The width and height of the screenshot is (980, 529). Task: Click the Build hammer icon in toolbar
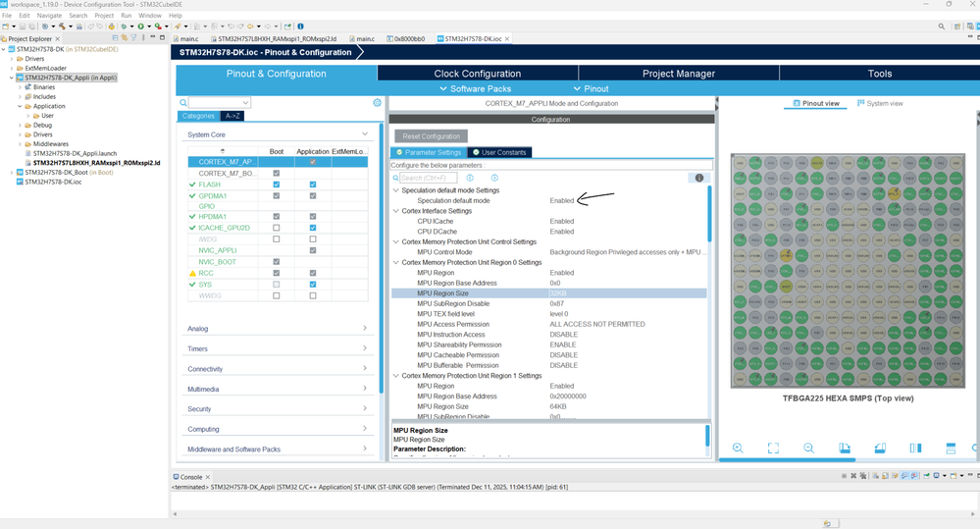[62, 26]
